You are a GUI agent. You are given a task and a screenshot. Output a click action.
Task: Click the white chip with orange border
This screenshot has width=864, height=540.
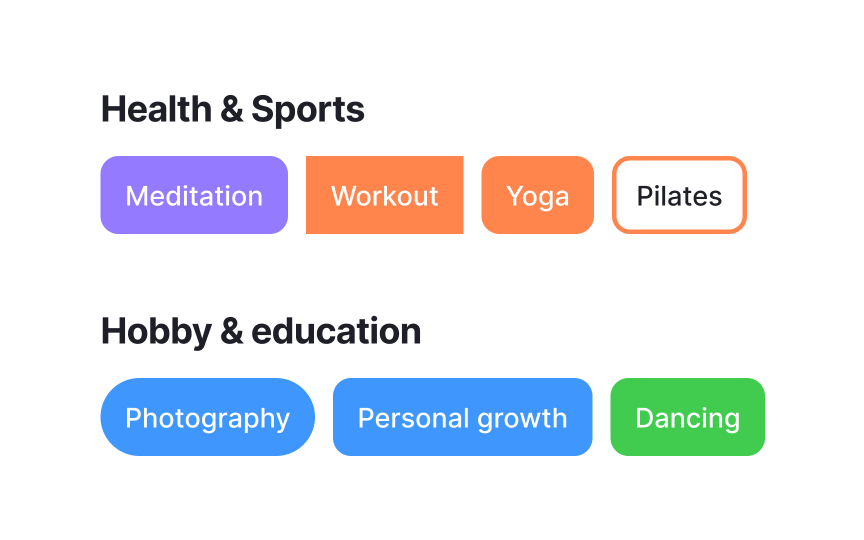tap(679, 195)
